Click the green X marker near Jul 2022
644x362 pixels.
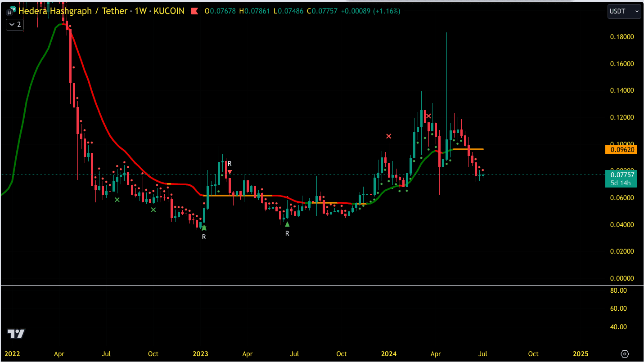[117, 200]
